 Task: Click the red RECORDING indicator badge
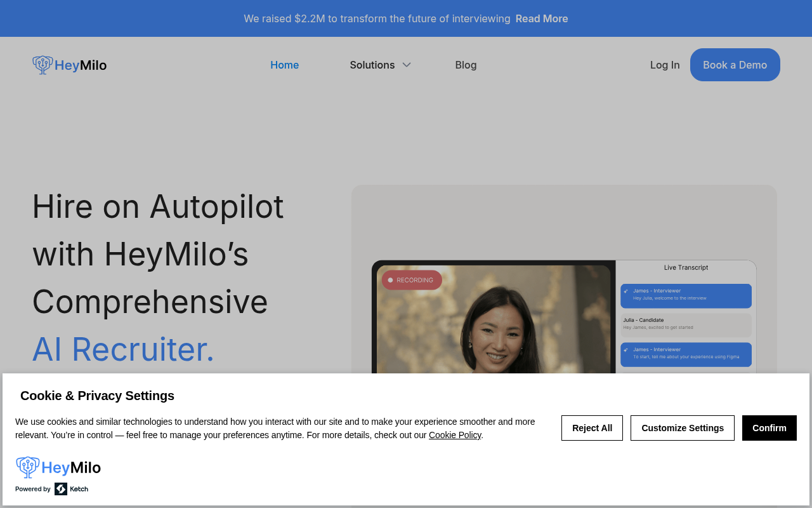[411, 279]
